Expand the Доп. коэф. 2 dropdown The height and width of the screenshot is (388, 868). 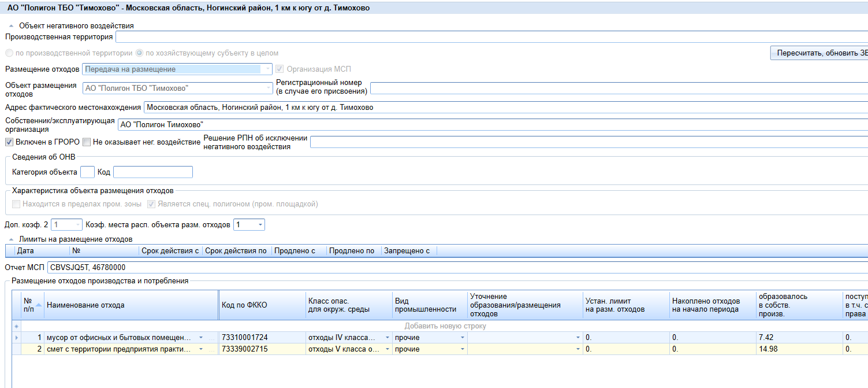tap(78, 225)
